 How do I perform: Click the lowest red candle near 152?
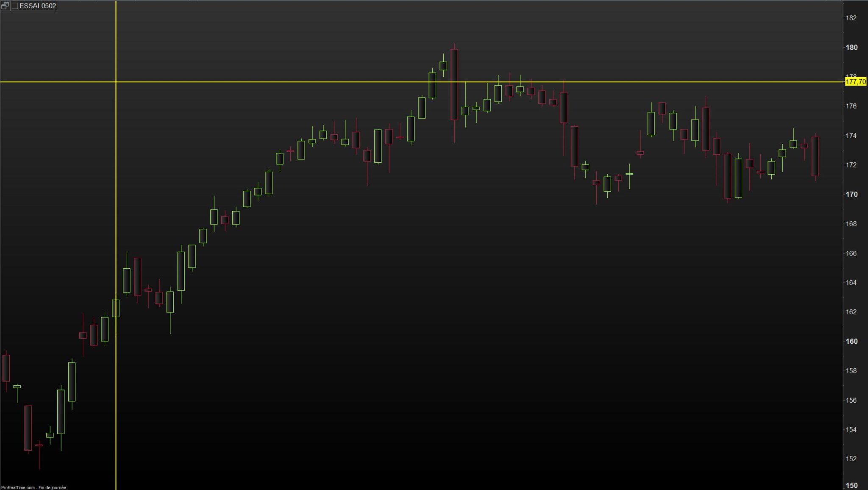tap(39, 445)
